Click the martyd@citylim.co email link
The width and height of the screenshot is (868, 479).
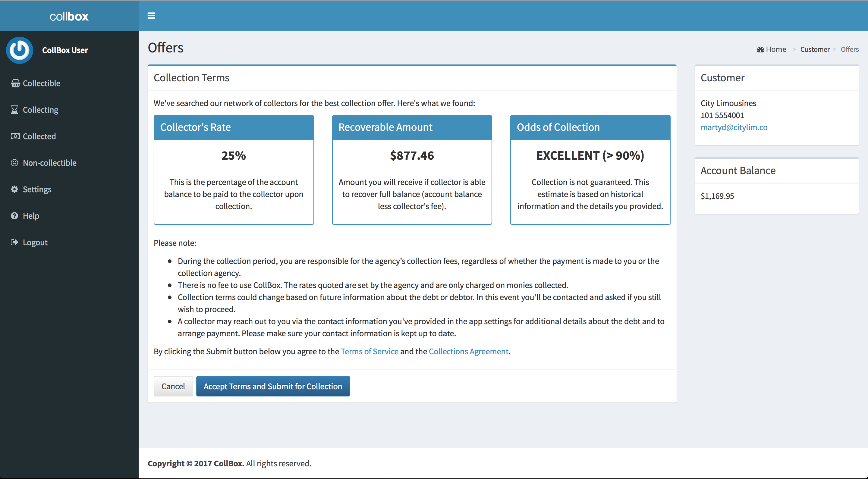pyautogui.click(x=734, y=127)
